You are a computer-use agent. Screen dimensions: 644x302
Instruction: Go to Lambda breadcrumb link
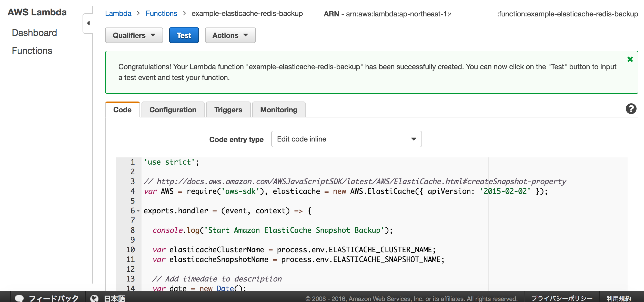pos(118,13)
